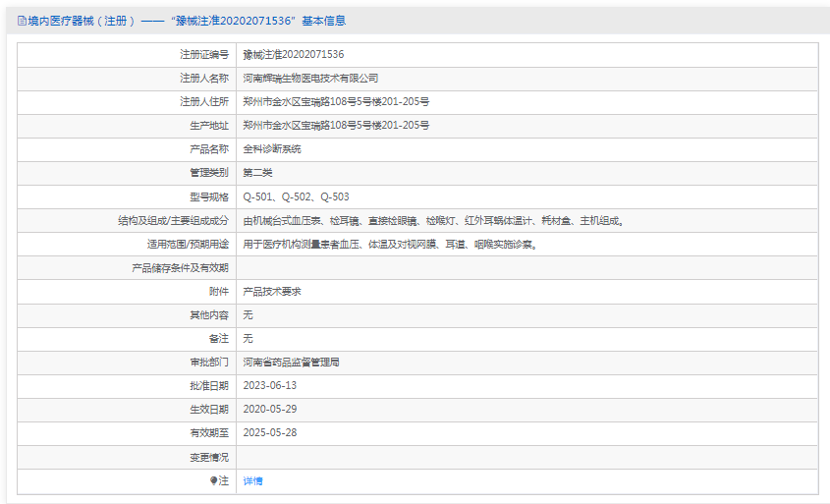Click the 适用范围/预期用途 label
Screen dimensions: 830x504
pos(188,244)
